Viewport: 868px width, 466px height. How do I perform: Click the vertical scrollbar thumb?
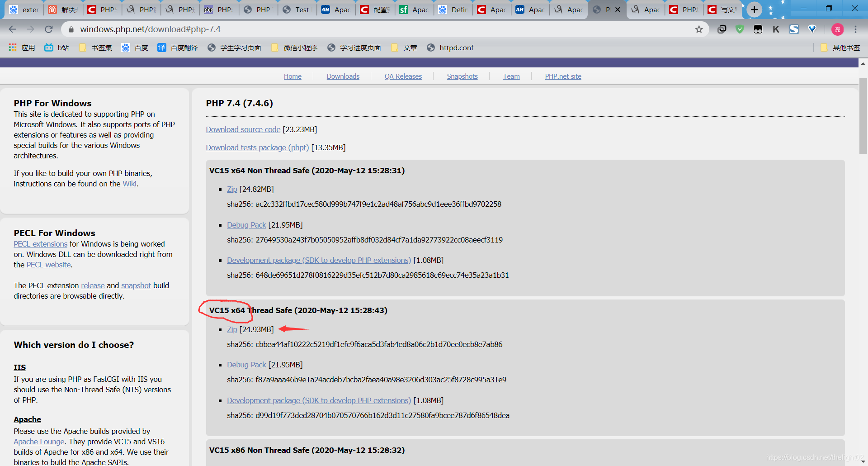pos(863,116)
